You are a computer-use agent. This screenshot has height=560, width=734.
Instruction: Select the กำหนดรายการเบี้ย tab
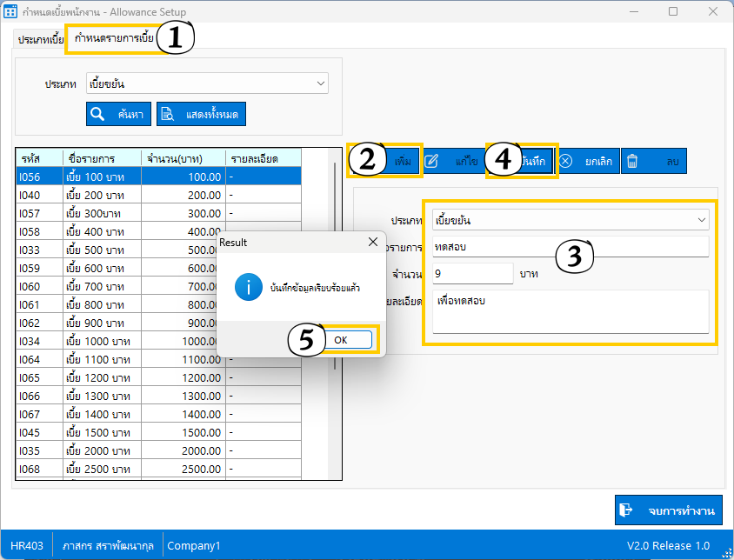[114, 39]
